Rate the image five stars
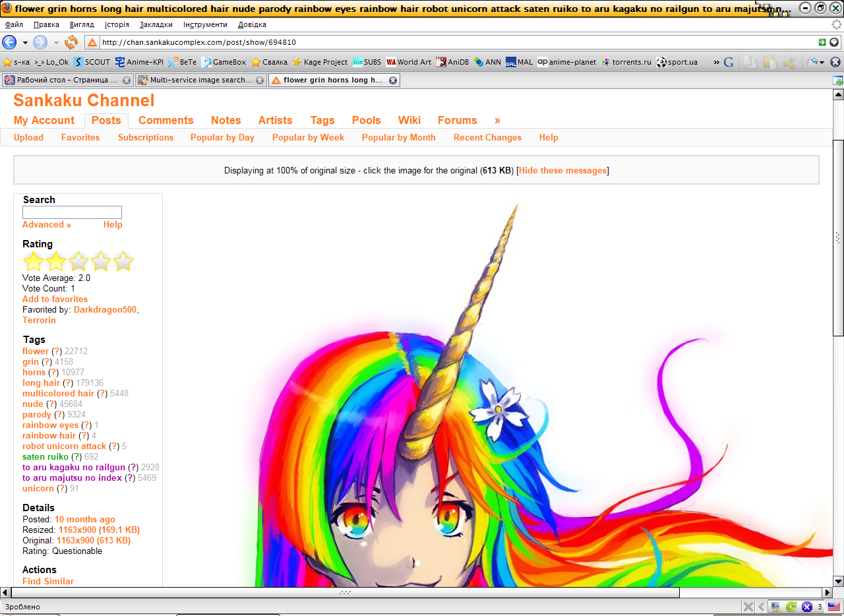The height and width of the screenshot is (616, 844). (x=124, y=261)
